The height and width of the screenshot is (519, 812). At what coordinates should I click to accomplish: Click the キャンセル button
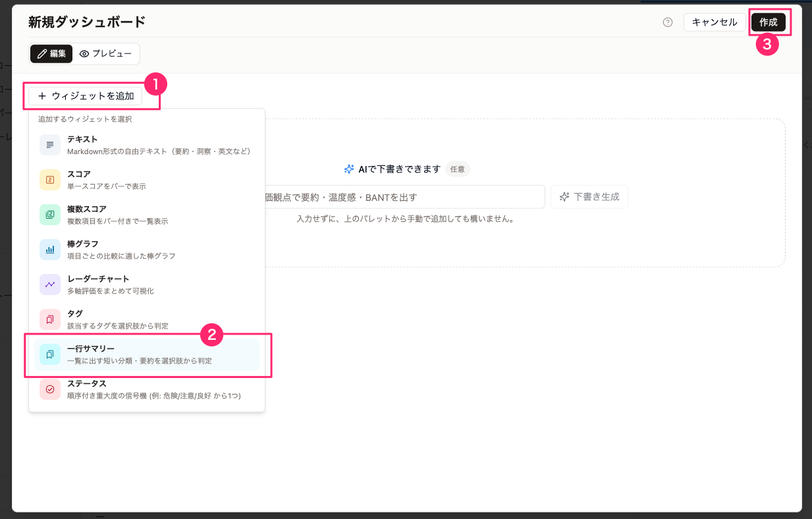tap(715, 22)
